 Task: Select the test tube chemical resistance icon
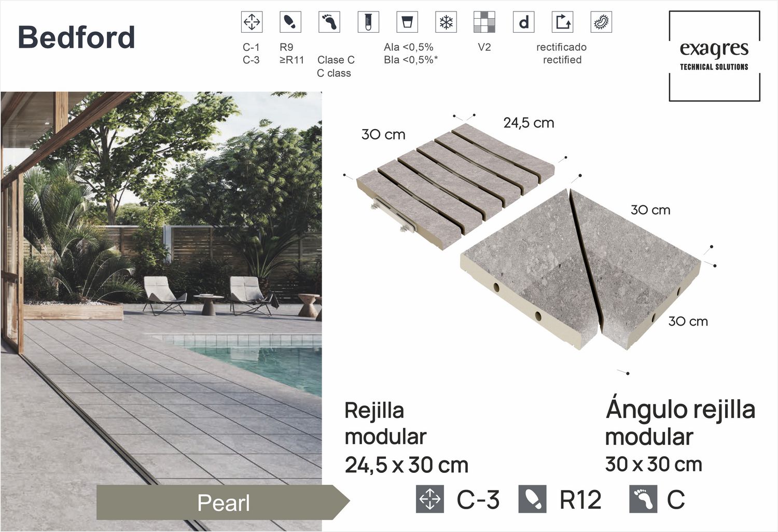point(368,22)
